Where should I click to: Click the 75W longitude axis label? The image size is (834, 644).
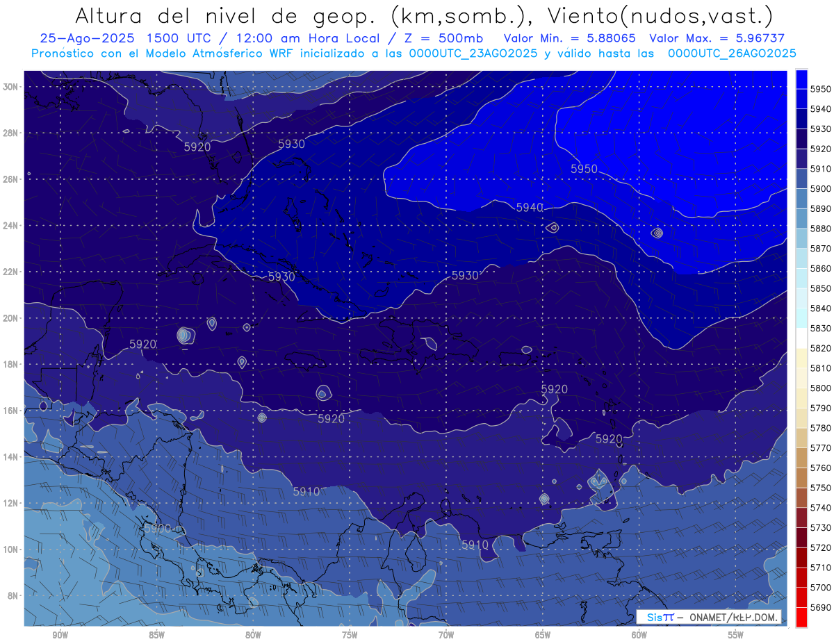(x=350, y=635)
